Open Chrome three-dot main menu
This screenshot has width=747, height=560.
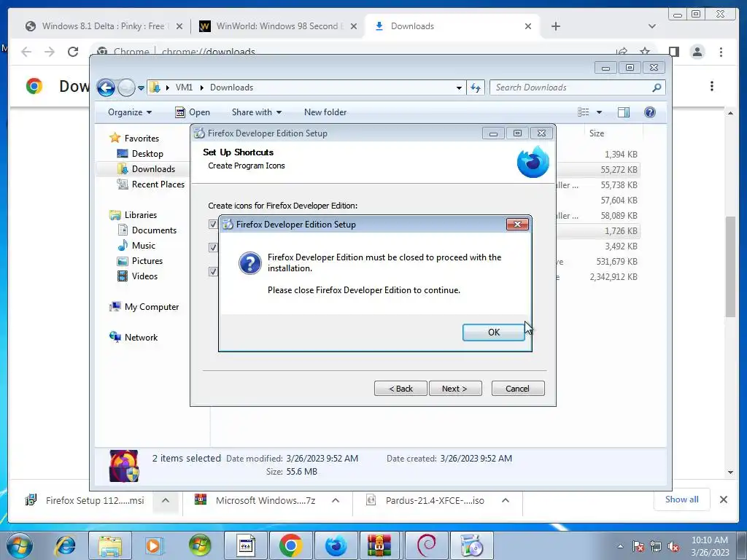coord(721,52)
